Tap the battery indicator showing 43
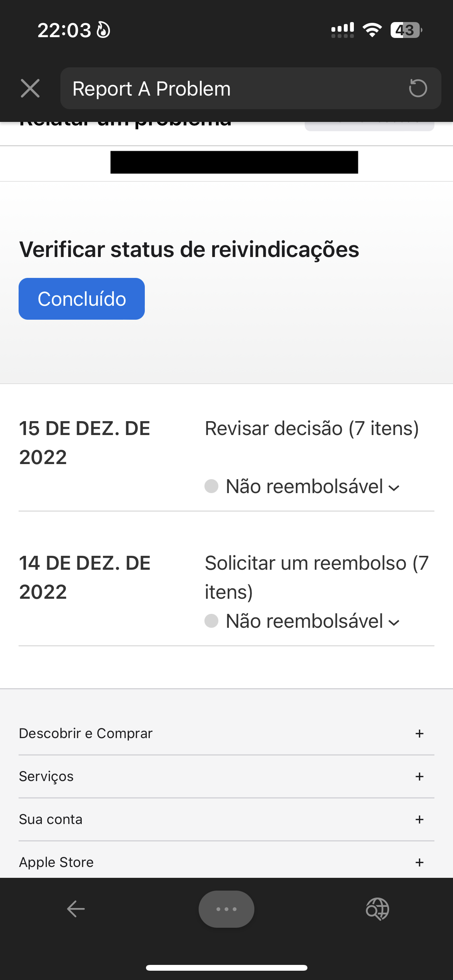Screen dimensions: 453x980 [406, 30]
